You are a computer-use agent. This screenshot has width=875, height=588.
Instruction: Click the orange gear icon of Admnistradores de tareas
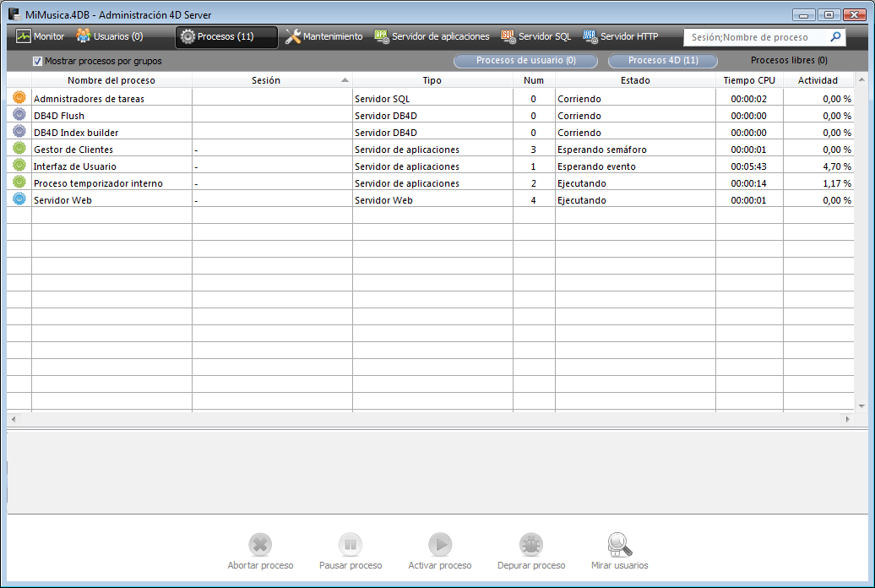(19, 98)
